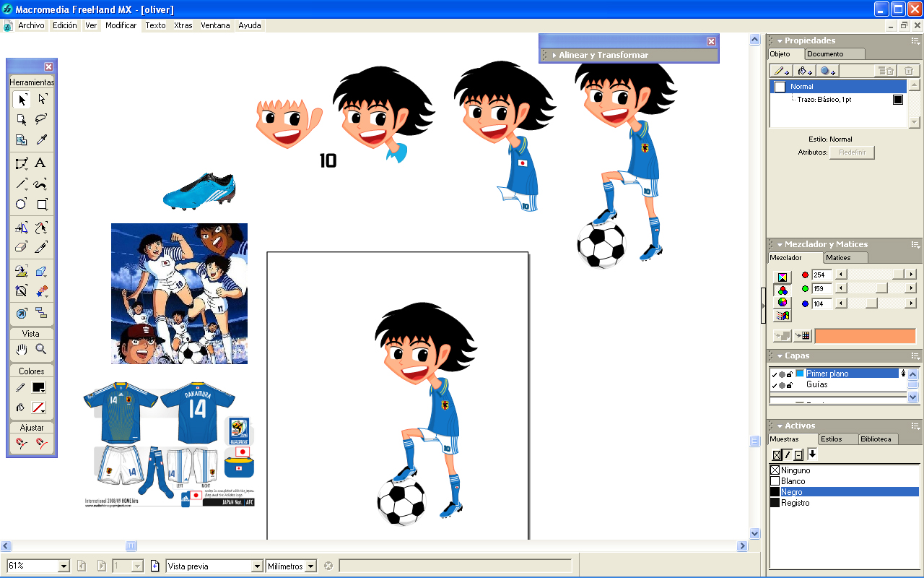
Task: Toggle the both fill-and-stroke selector in Muestras
Action: pos(798,454)
